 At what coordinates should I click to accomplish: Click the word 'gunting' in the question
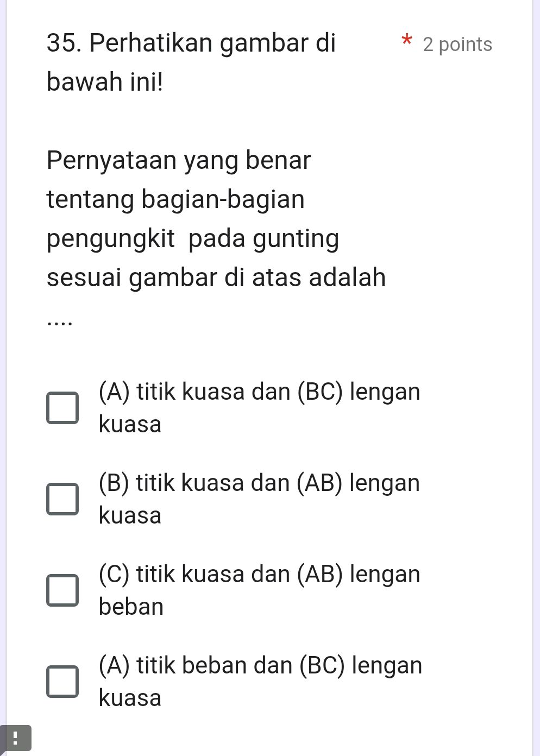[297, 238]
